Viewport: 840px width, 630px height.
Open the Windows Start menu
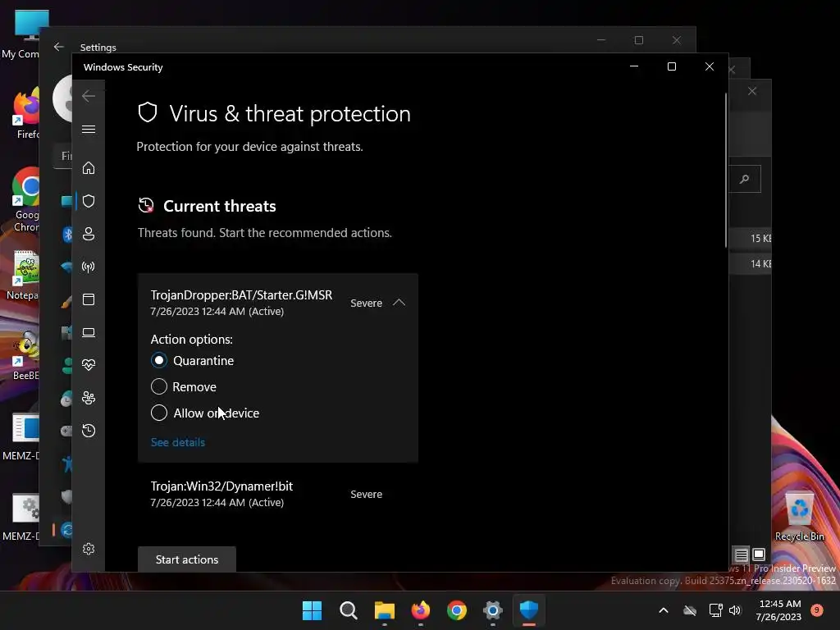(x=312, y=610)
